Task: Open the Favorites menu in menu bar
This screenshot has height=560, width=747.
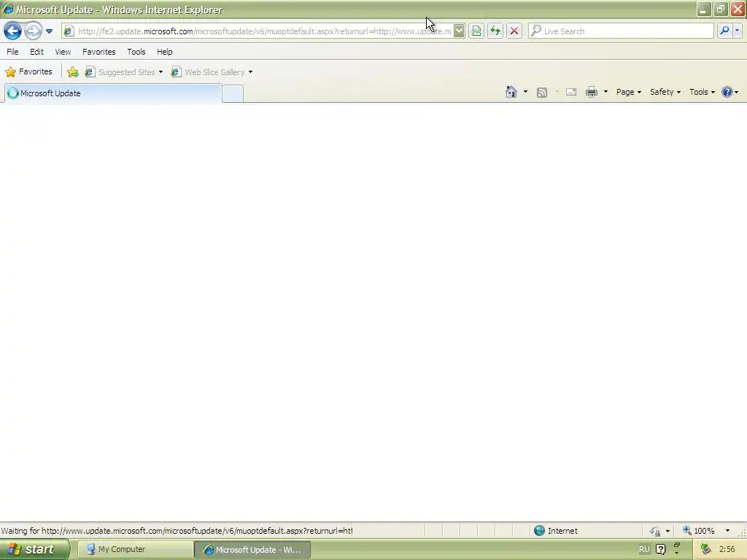Action: point(99,52)
